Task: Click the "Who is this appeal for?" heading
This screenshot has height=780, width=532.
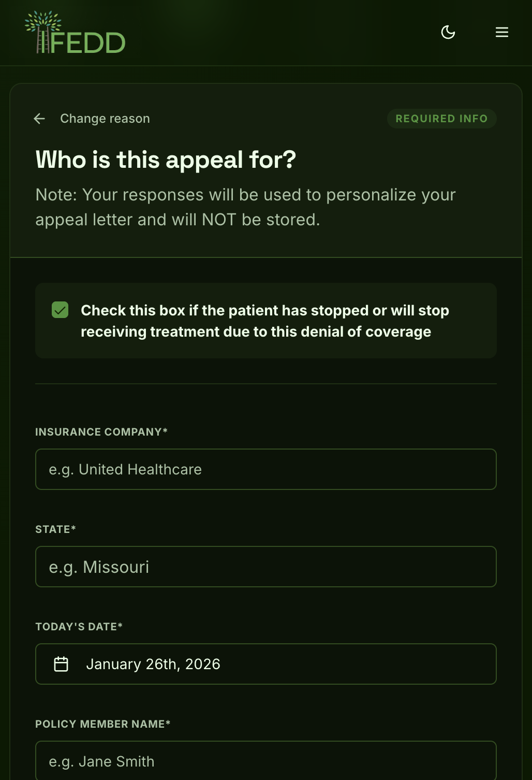Action: point(166,160)
